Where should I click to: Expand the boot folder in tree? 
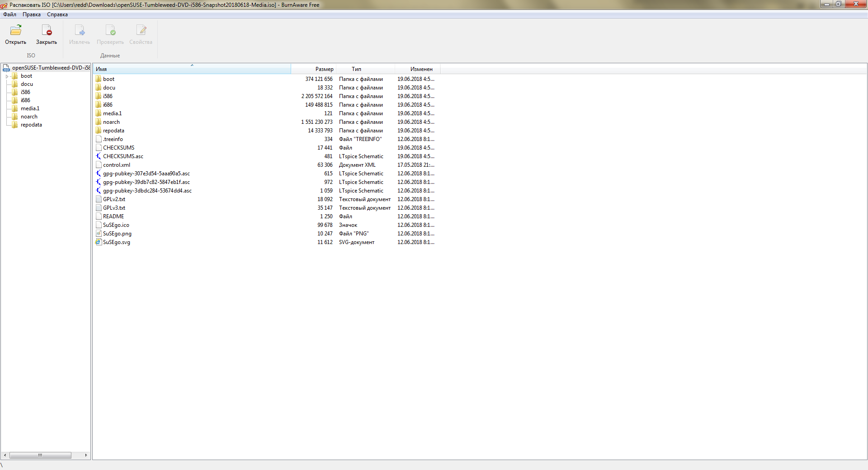tap(7, 76)
